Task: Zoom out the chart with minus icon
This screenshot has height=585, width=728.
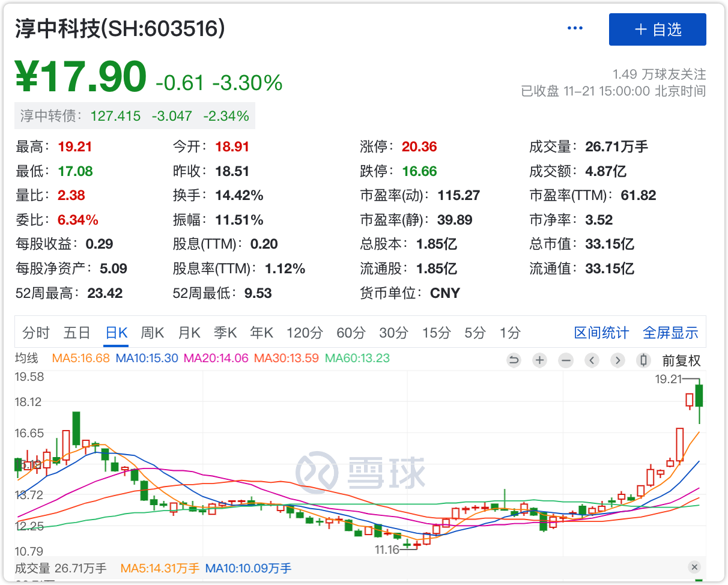Action: [566, 360]
